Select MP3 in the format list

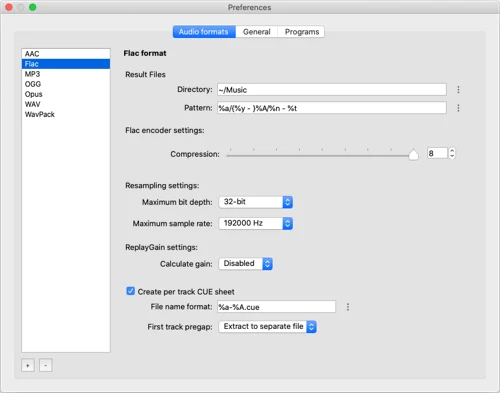point(66,74)
